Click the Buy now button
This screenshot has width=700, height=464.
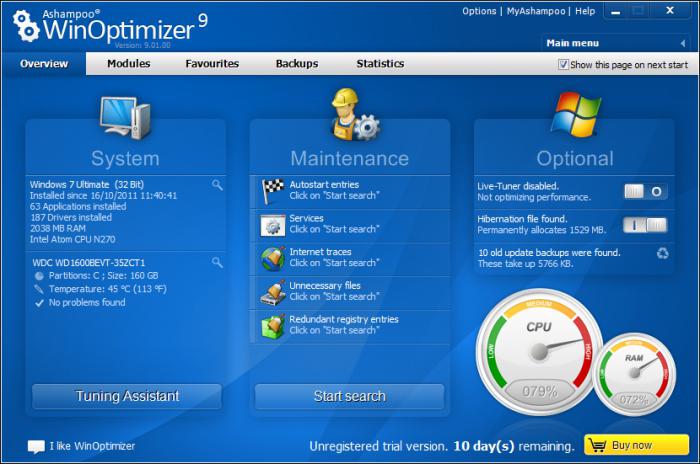[x=636, y=445]
